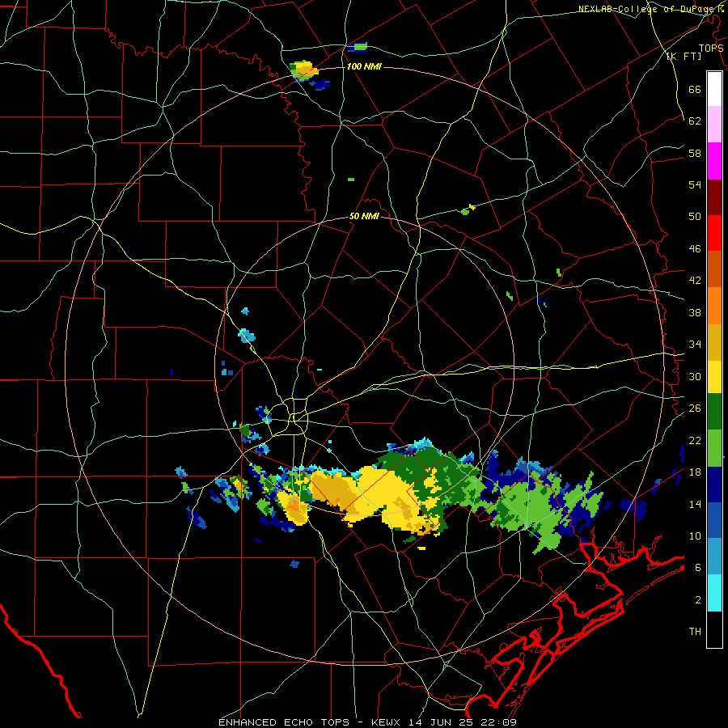Click the '6' legend value
The image size is (728, 728).
[x=698, y=567]
